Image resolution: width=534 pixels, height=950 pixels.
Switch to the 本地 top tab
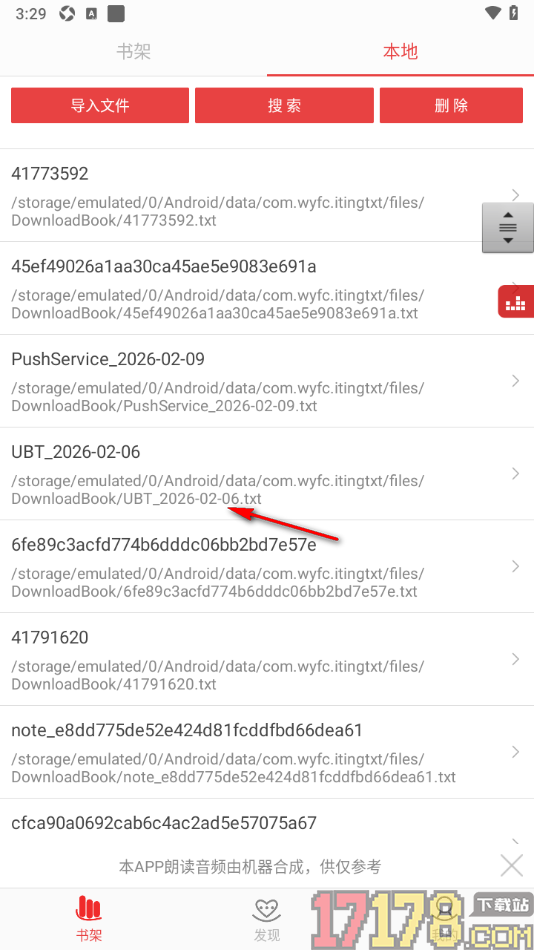point(401,52)
